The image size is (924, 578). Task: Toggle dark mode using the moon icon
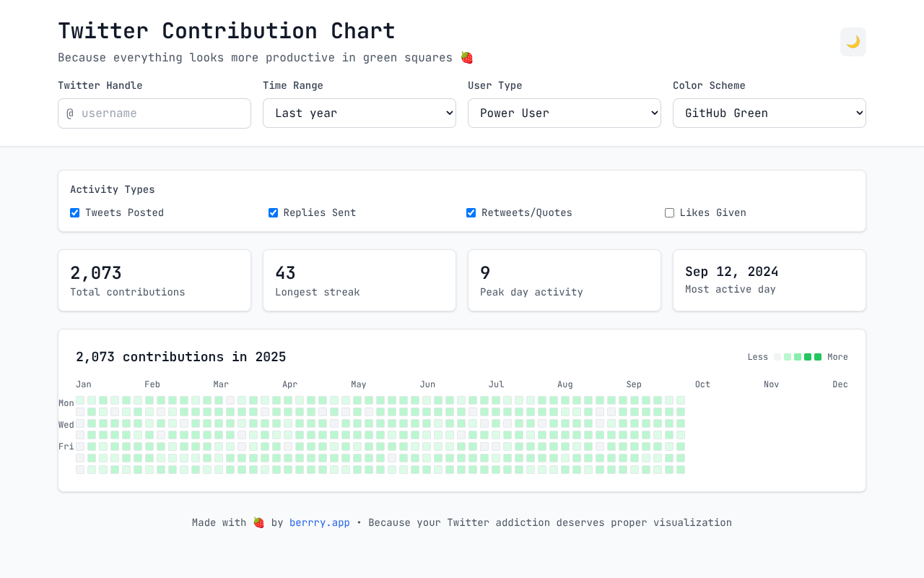click(853, 42)
